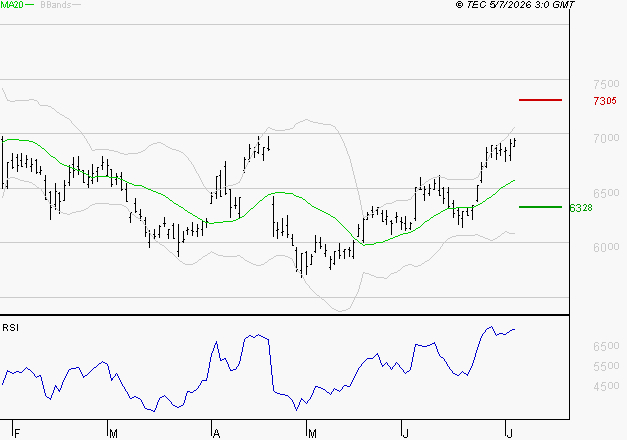Click the red resistance level line

tap(540, 100)
